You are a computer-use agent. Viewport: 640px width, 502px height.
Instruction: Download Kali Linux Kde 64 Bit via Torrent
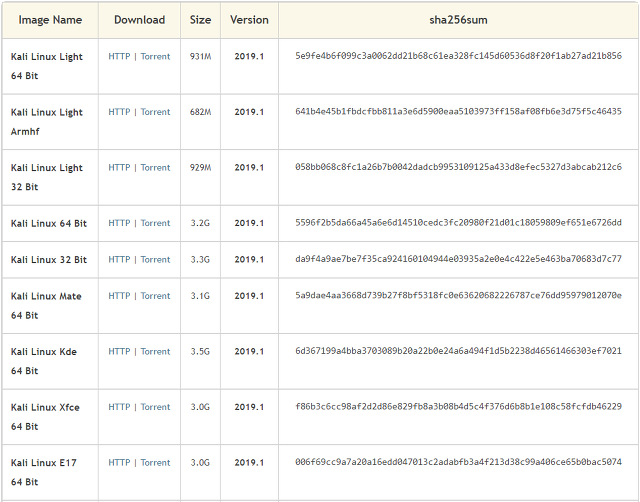coord(155,351)
